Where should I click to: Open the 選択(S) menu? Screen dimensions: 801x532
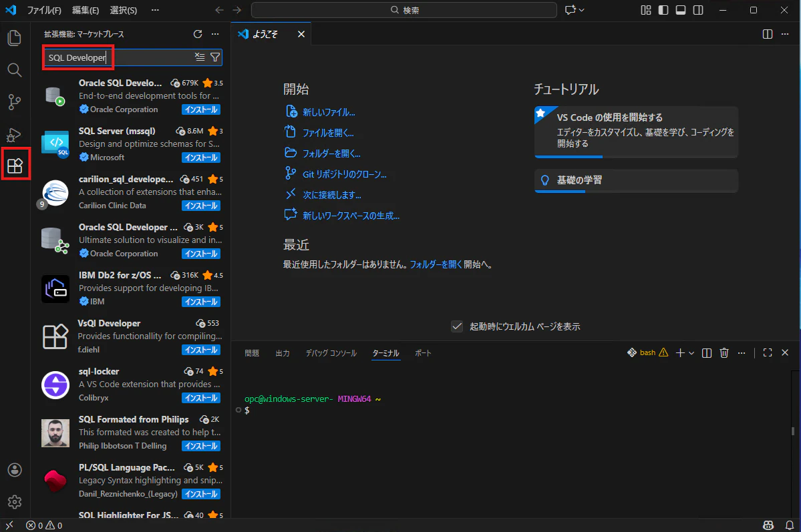[123, 10]
